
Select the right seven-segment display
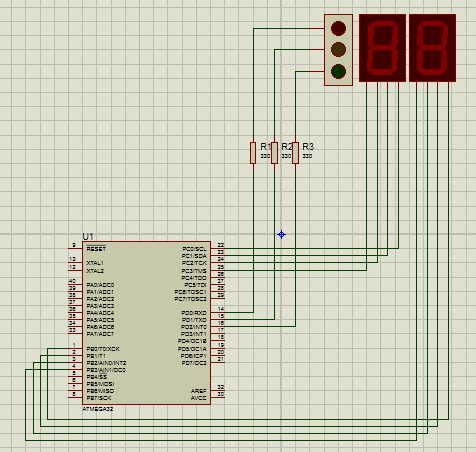(432, 48)
